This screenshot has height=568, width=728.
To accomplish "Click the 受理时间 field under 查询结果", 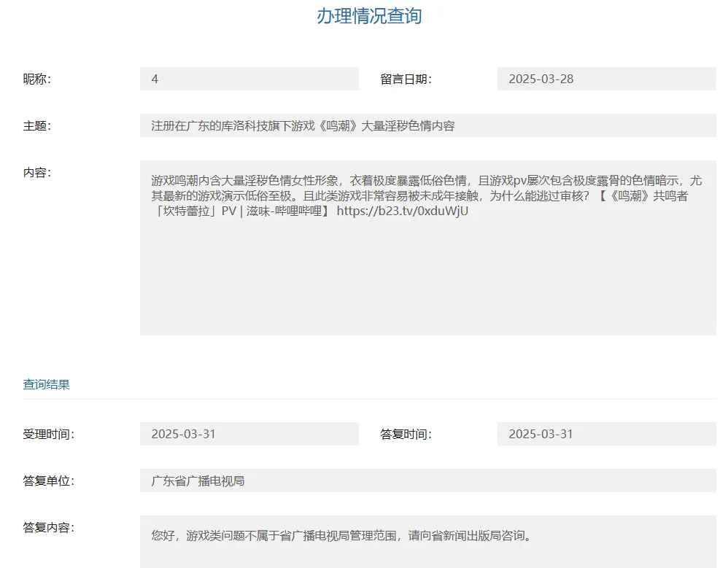I will coord(249,434).
